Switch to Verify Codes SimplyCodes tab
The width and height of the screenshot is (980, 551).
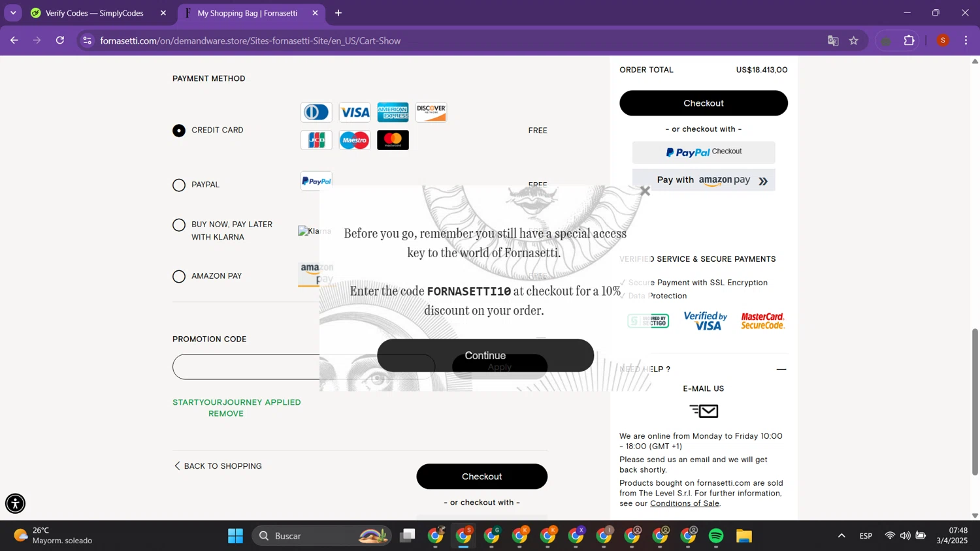point(95,13)
